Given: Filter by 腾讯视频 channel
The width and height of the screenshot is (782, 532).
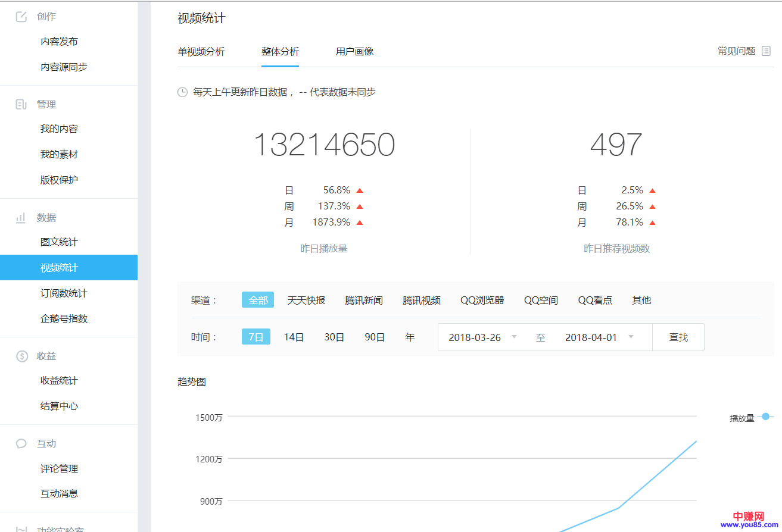Looking at the screenshot, I should [x=421, y=300].
